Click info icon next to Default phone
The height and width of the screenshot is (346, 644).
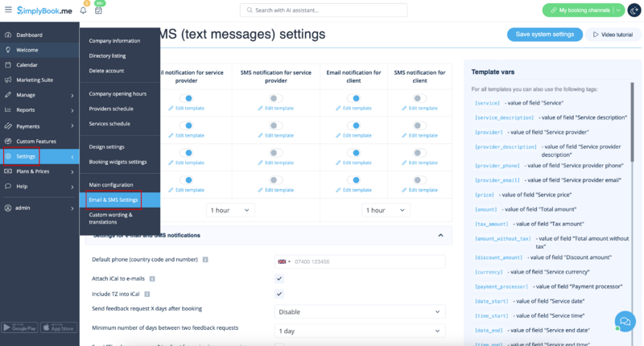(205, 259)
